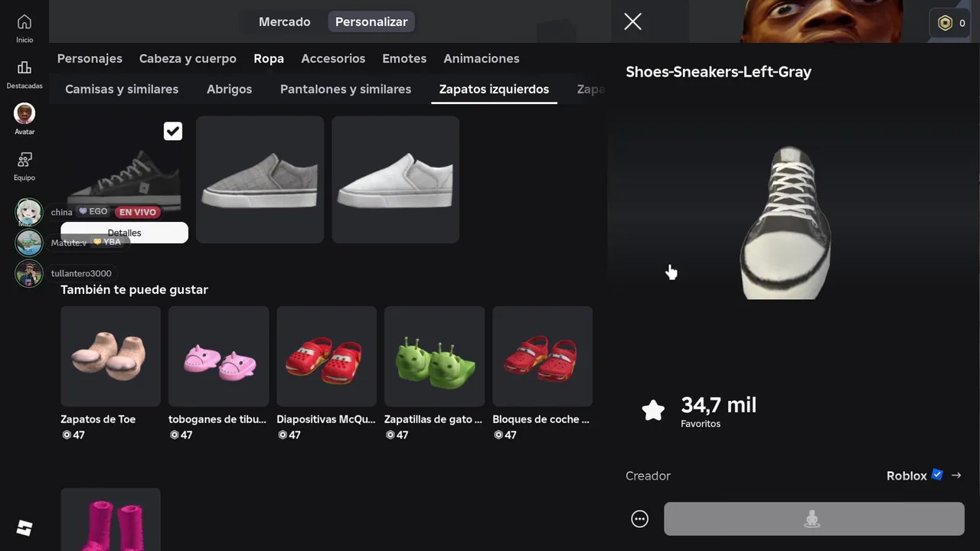Open creator page via Roblox arrow
The height and width of the screenshot is (551, 980).
tap(956, 475)
